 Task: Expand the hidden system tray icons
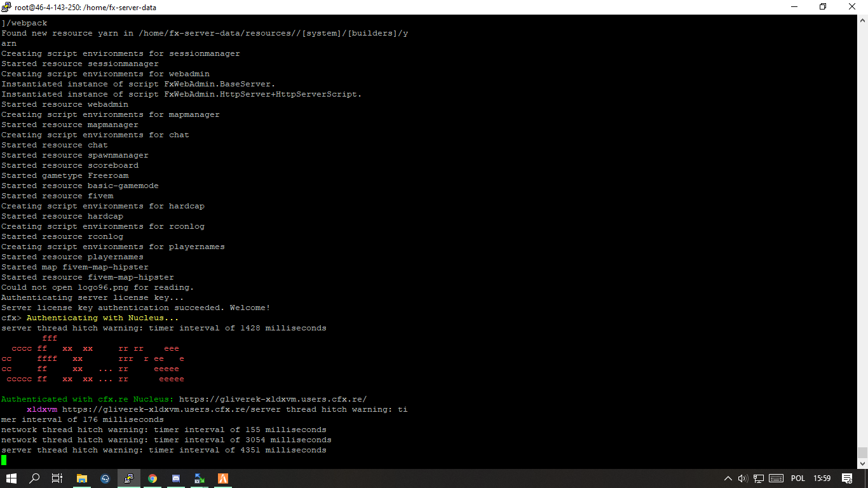click(728, 478)
